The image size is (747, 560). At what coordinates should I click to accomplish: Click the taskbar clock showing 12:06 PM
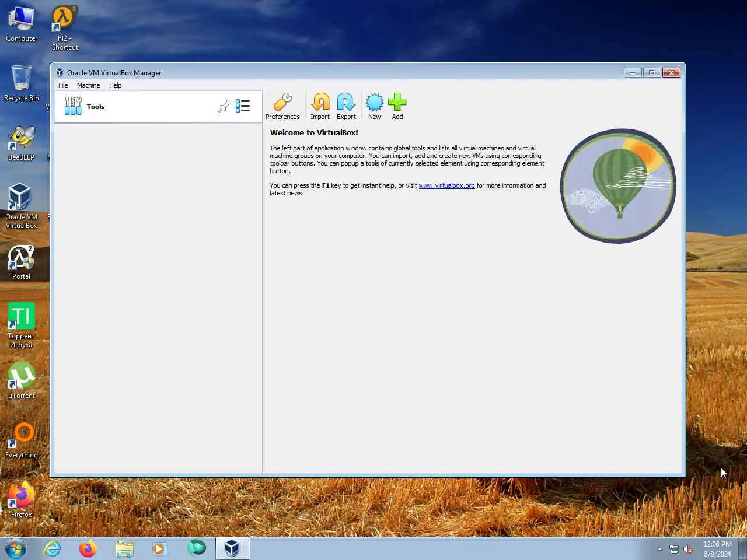coord(717,549)
